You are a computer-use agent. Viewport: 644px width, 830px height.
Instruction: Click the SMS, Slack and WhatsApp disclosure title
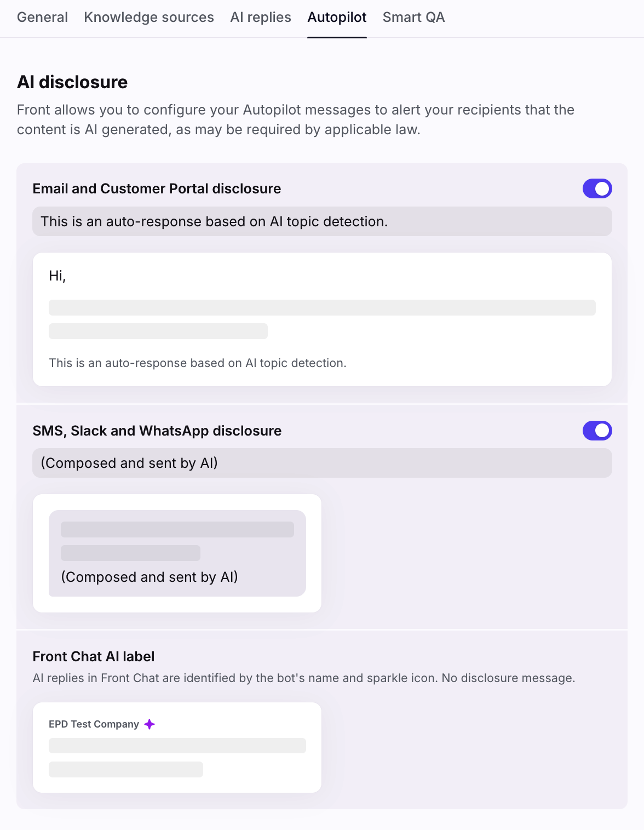tap(157, 431)
